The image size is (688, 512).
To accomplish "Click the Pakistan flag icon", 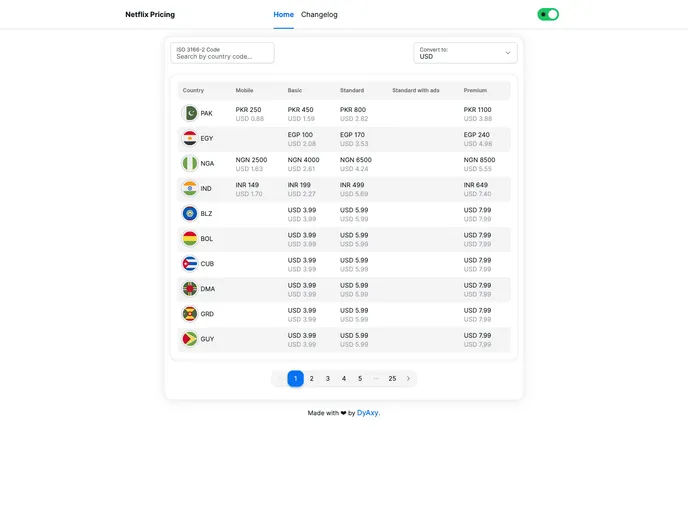I will 190,113.
